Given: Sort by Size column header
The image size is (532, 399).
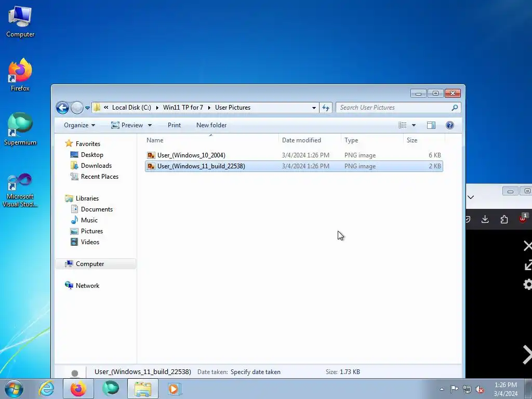Looking at the screenshot, I should click(x=424, y=140).
